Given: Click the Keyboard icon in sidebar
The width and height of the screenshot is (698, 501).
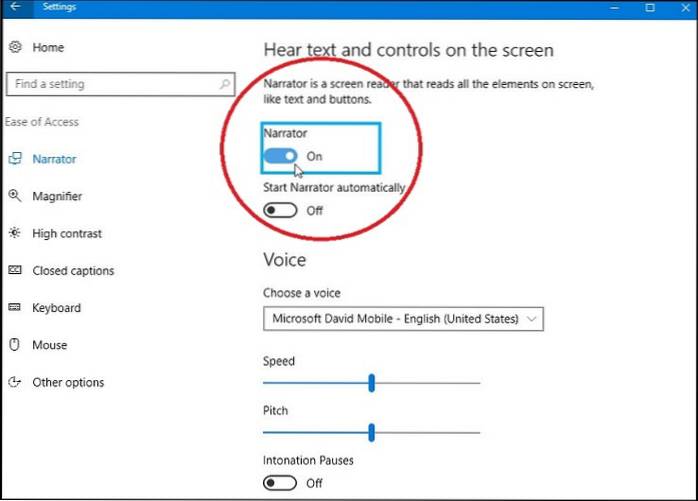Looking at the screenshot, I should pyautogui.click(x=15, y=308).
